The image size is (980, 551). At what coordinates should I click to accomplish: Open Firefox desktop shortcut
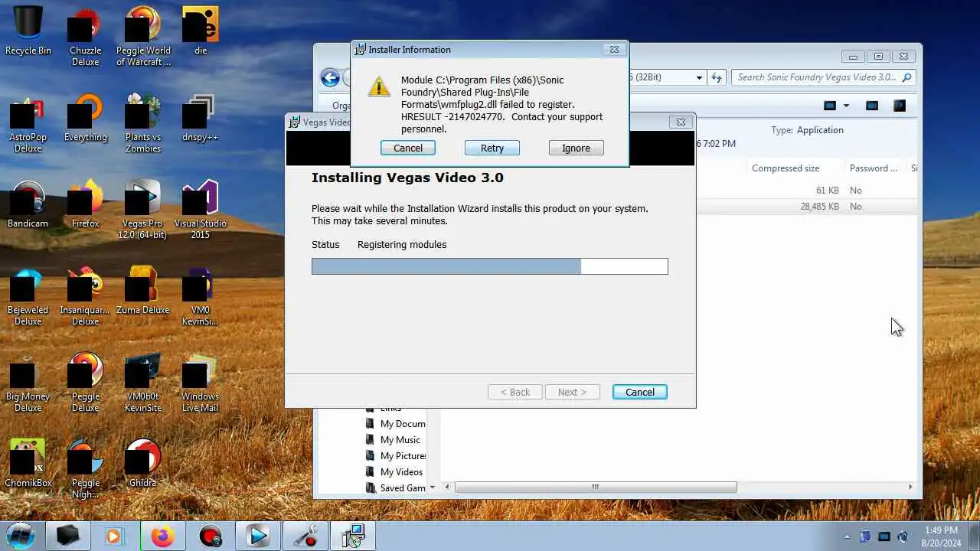pos(86,204)
